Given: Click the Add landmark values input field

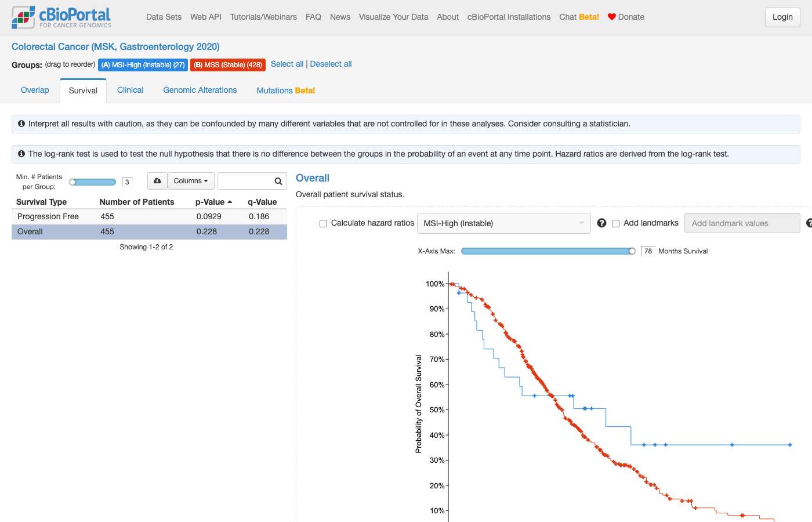Looking at the screenshot, I should tap(742, 223).
